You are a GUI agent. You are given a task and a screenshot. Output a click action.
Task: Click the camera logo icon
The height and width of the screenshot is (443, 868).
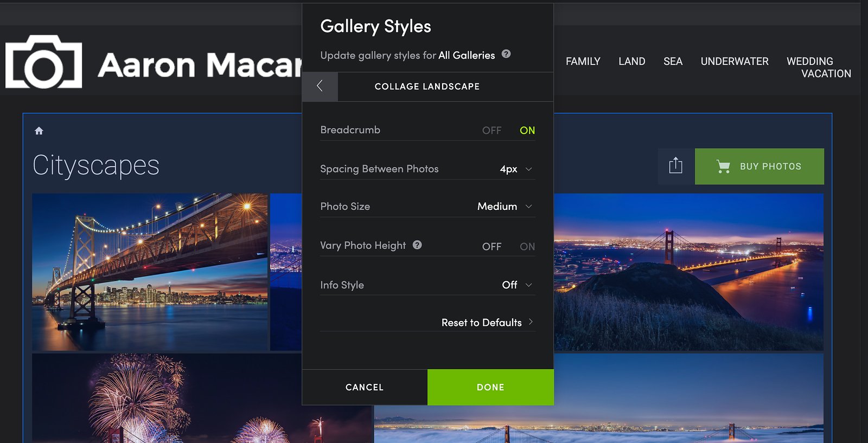click(x=44, y=62)
